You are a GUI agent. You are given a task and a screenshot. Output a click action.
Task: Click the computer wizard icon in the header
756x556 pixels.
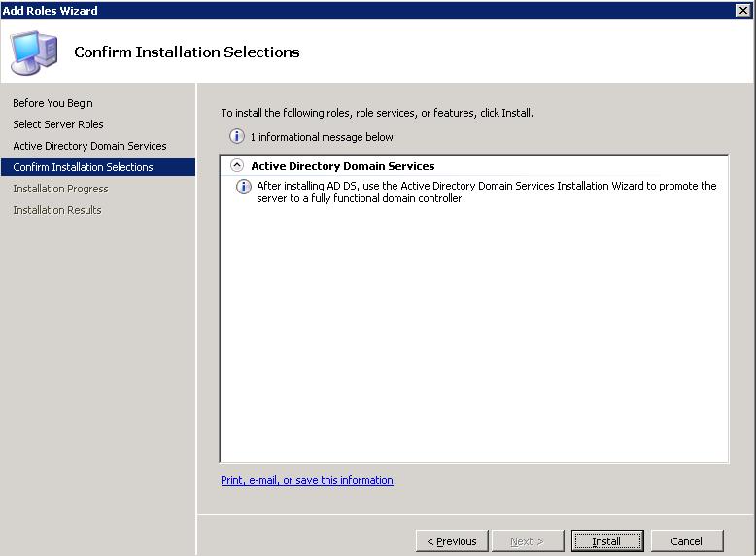point(34,52)
